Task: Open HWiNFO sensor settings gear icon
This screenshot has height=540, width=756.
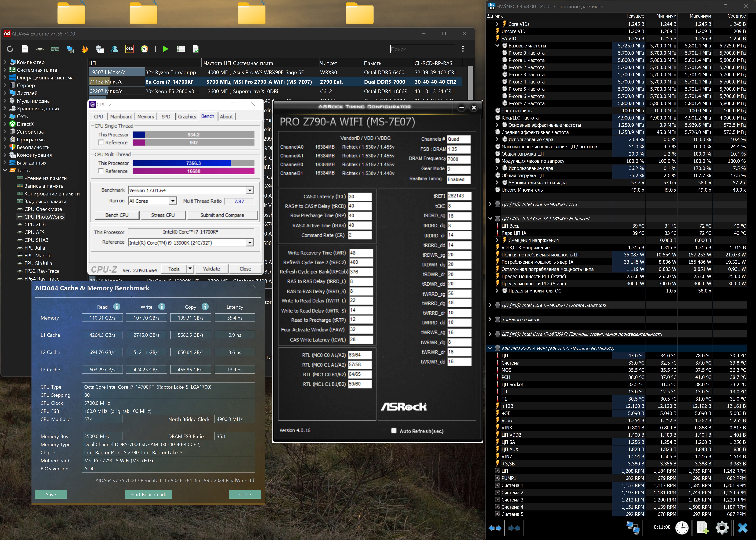Action: coord(722,528)
